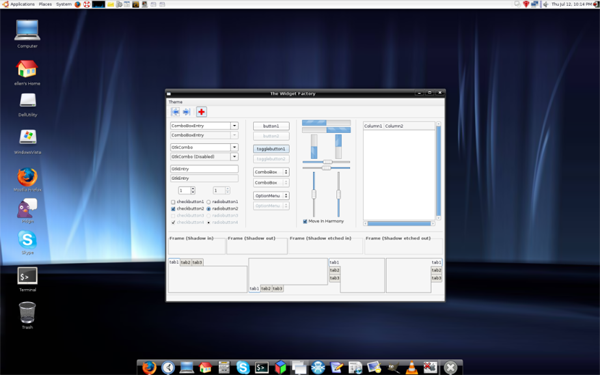
Task: Select radiobutton1 option
Action: tap(209, 202)
